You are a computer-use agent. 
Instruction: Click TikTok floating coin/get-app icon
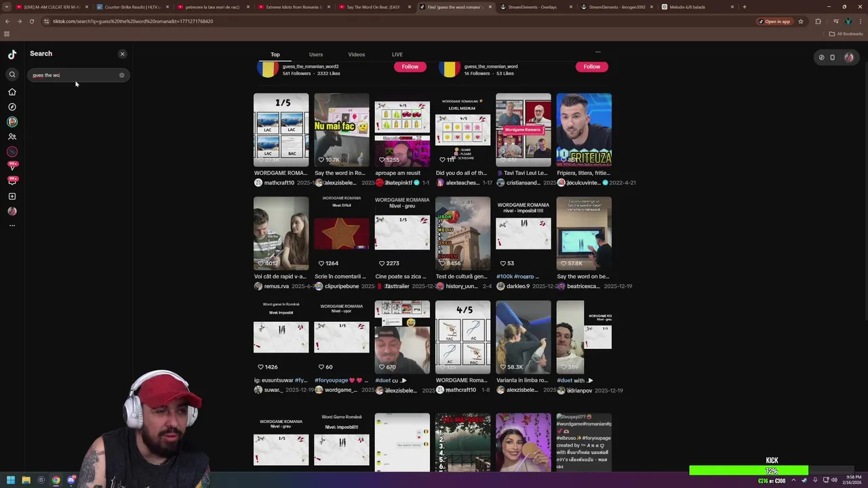tap(821, 58)
